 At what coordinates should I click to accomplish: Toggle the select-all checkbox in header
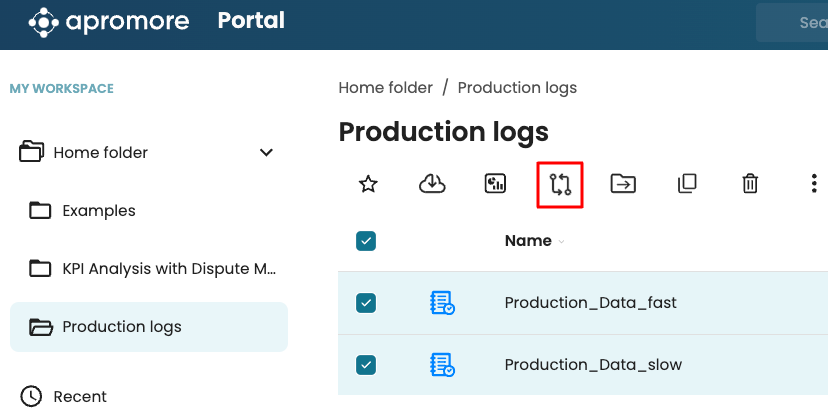pos(366,241)
